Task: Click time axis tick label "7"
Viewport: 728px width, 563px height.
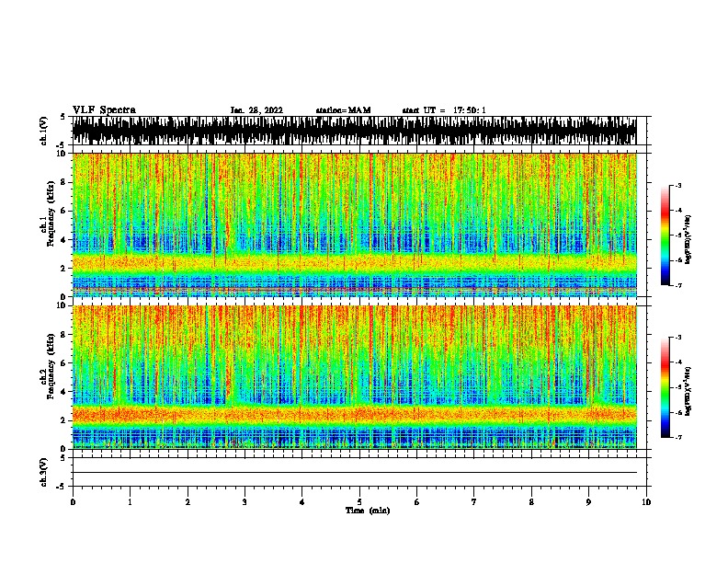Action: pyautogui.click(x=474, y=502)
